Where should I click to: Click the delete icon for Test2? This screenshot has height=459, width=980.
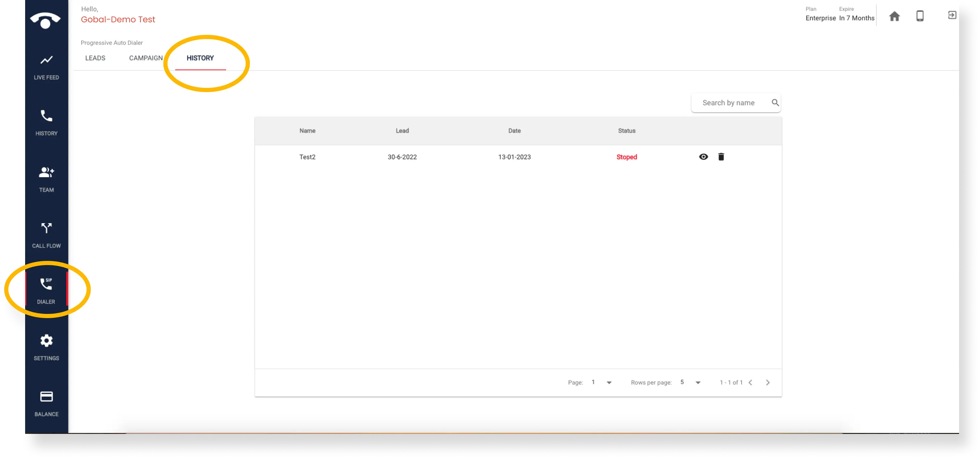(721, 156)
